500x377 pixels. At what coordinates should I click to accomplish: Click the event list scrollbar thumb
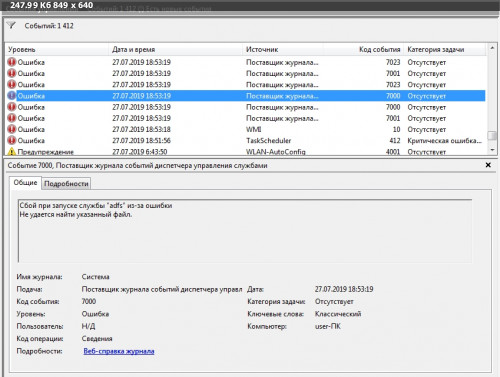492,136
